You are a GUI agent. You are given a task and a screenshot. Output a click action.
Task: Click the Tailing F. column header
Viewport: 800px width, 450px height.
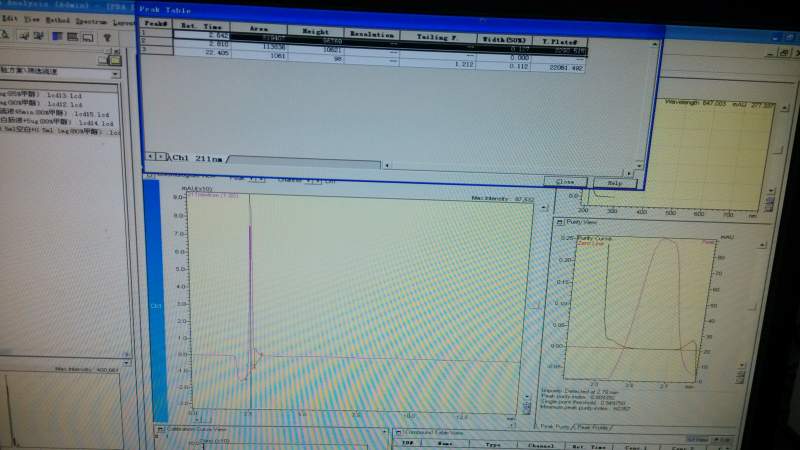(438, 37)
